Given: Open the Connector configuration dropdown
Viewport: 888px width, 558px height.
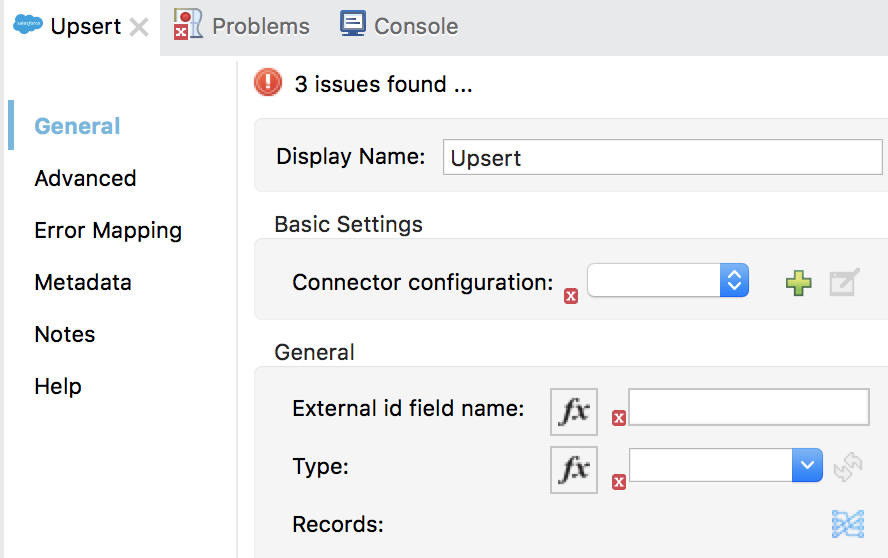Looking at the screenshot, I should (668, 281).
